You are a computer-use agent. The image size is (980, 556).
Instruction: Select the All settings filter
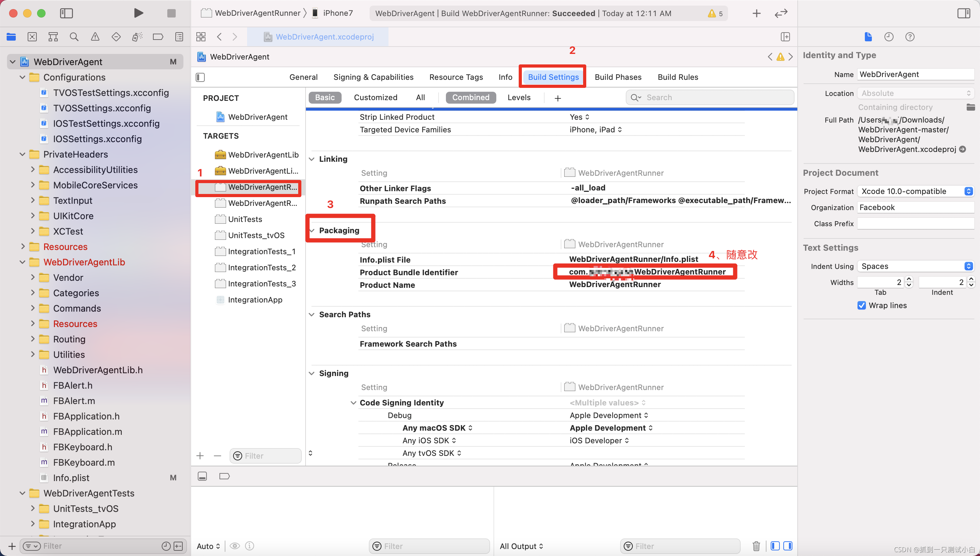pos(420,97)
